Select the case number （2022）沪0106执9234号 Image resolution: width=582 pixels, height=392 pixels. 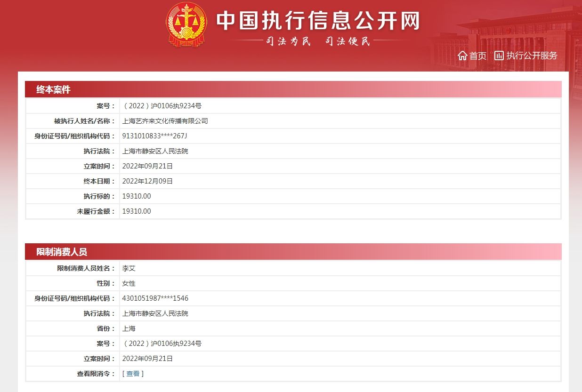point(162,105)
